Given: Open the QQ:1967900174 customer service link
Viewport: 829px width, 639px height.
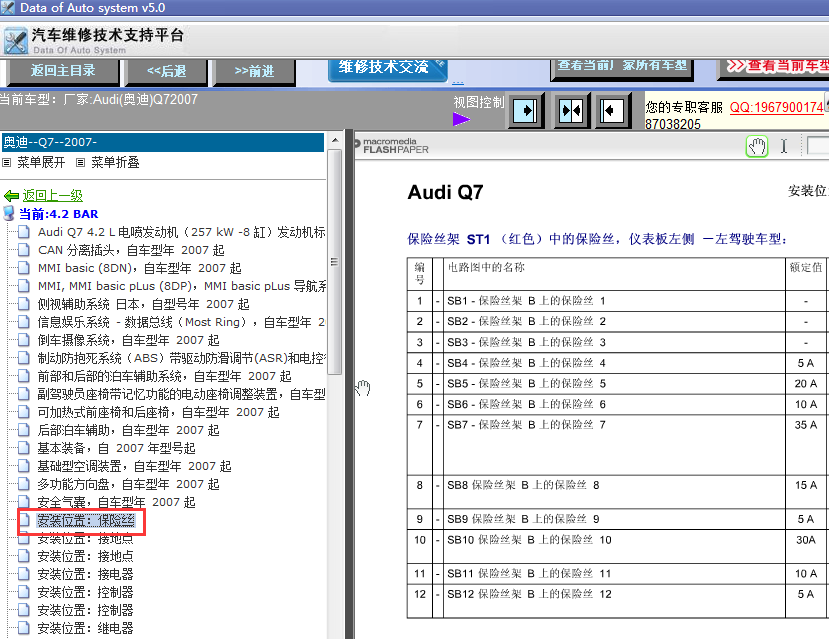Looking at the screenshot, I should 776,107.
